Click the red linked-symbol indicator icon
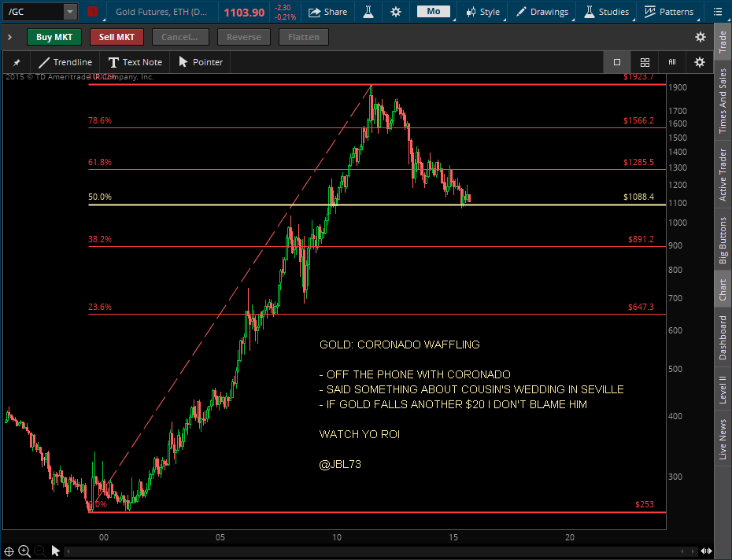The width and height of the screenshot is (732, 560). click(92, 12)
